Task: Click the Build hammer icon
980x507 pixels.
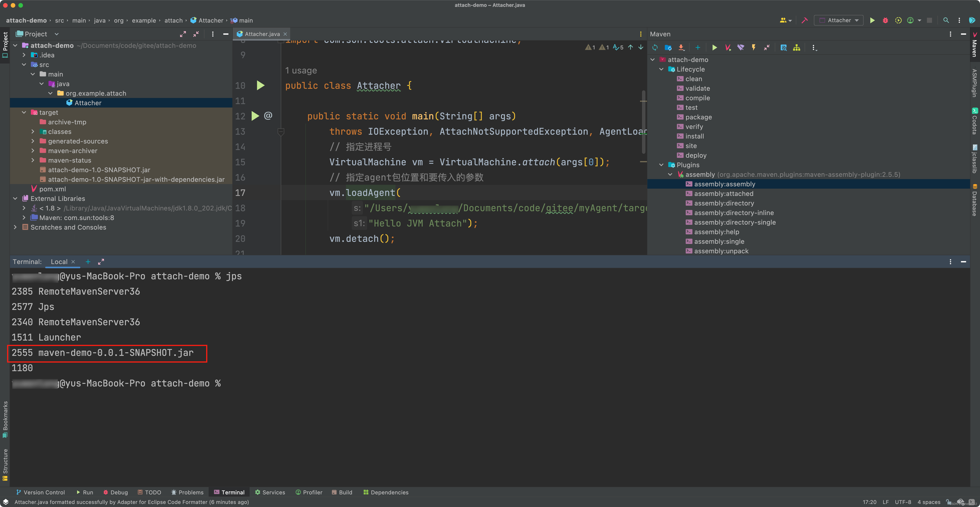Action: pyautogui.click(x=804, y=20)
